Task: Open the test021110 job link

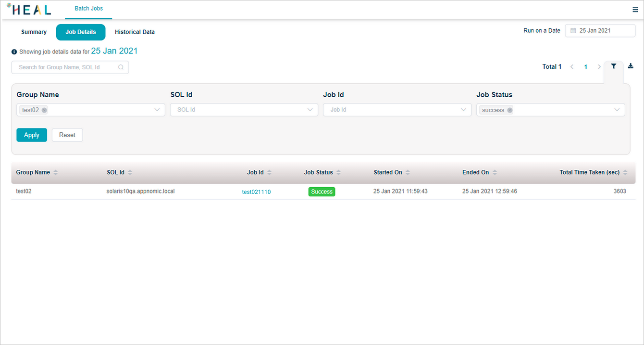Action: point(256,192)
